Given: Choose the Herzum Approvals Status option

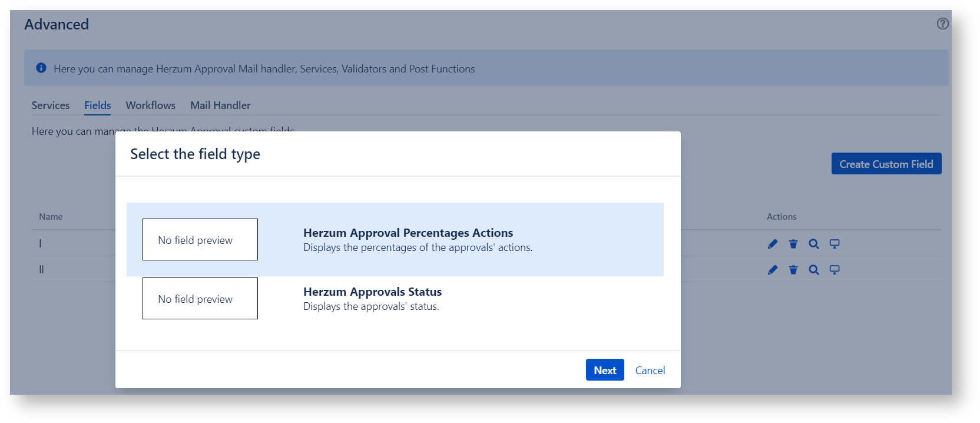Looking at the screenshot, I should (x=372, y=292).
